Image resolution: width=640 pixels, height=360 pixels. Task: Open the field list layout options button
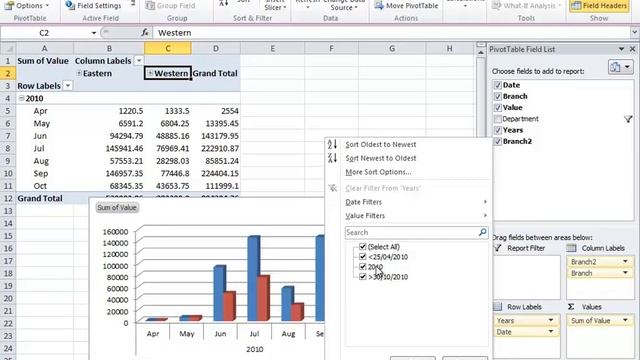pos(620,67)
